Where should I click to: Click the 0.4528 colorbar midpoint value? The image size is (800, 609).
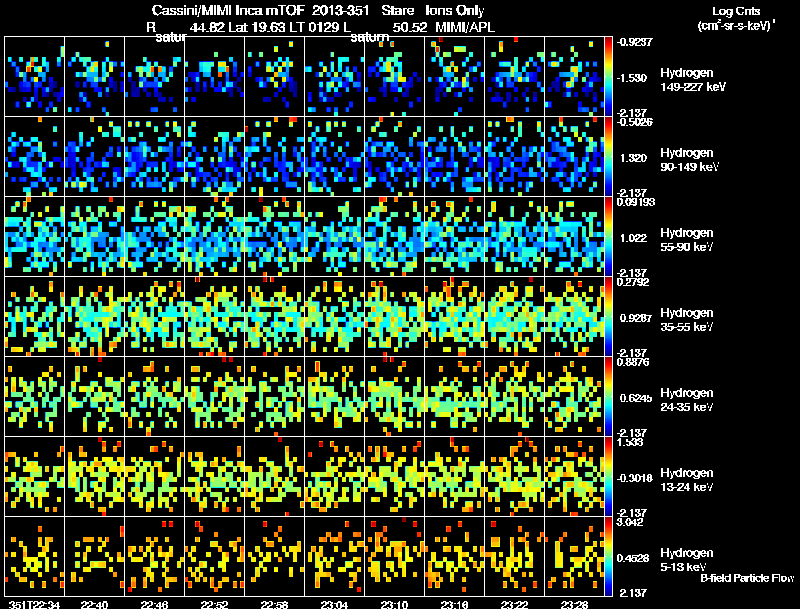(x=633, y=558)
